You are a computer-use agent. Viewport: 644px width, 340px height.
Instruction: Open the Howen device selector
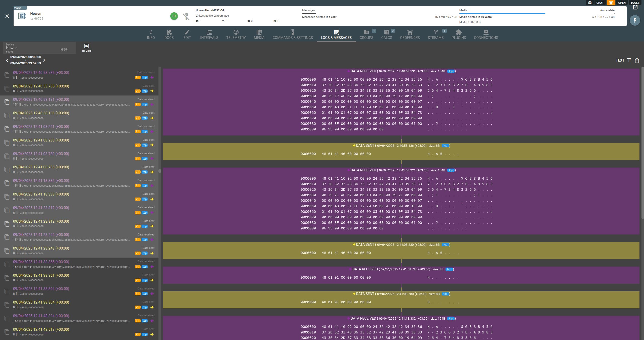tap(39, 48)
